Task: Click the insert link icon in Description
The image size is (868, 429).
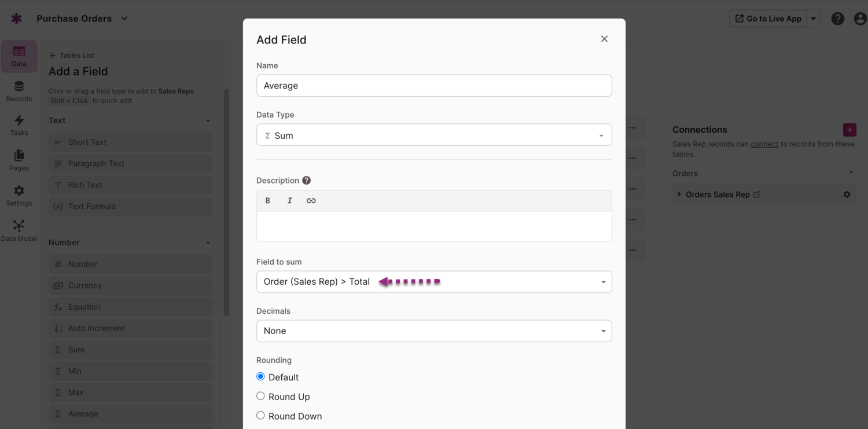Action: click(x=311, y=201)
